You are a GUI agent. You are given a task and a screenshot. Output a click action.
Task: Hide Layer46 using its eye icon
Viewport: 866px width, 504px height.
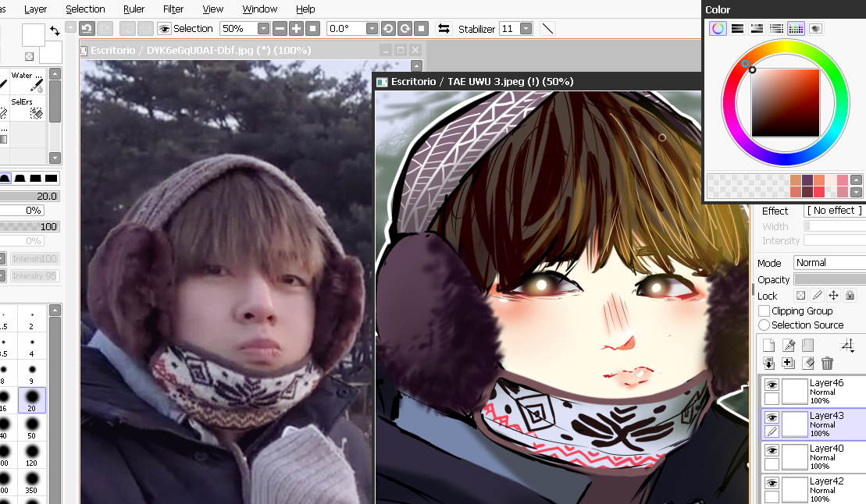tap(772, 385)
